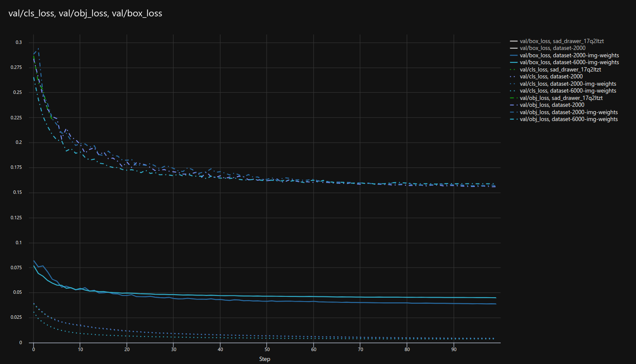Click the solid line icon beside val/box_loss, sad_drawer_17q2ltzt
The height and width of the screenshot is (364, 636).
click(x=513, y=41)
